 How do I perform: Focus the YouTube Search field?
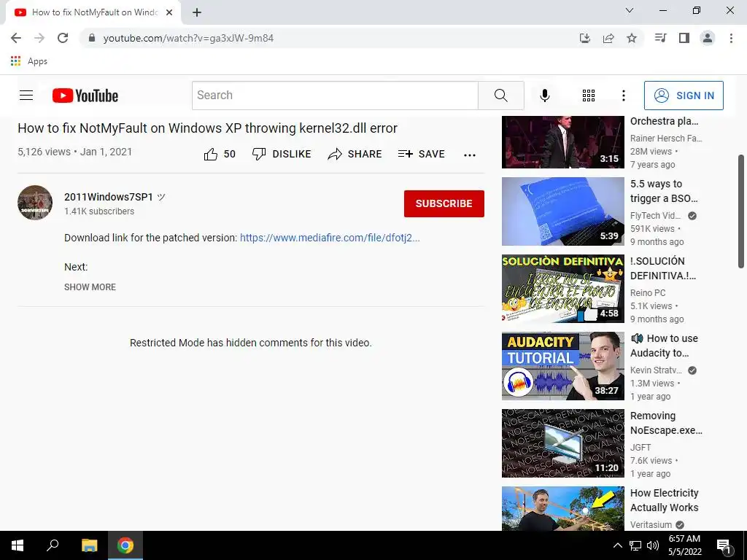pyautogui.click(x=335, y=96)
